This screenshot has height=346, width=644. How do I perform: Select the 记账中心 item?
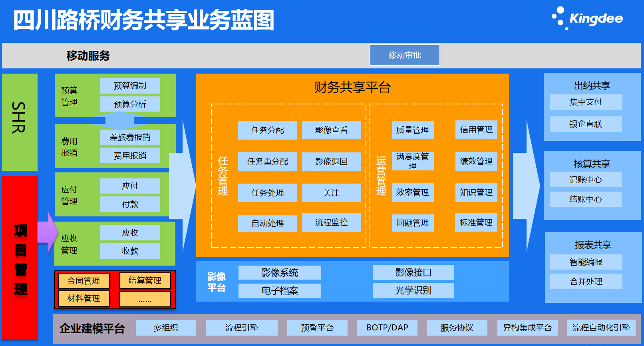[x=586, y=180]
